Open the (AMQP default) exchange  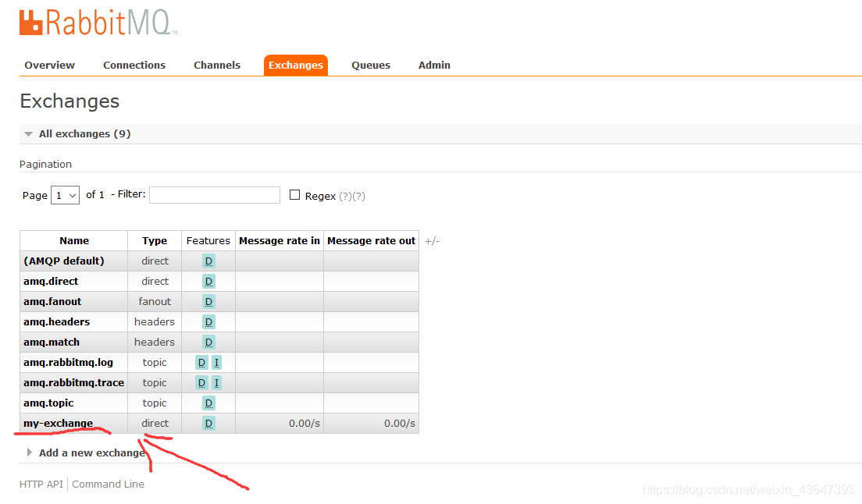pyautogui.click(x=64, y=261)
